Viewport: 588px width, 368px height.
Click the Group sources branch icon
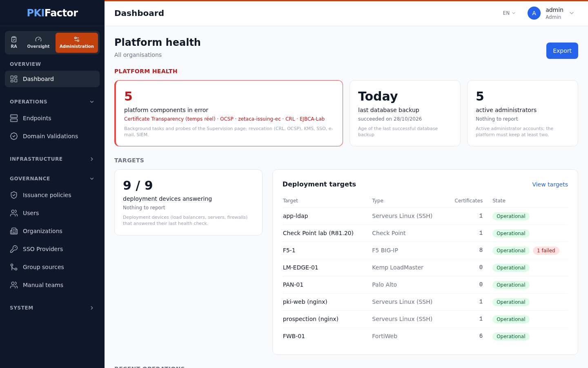14,267
